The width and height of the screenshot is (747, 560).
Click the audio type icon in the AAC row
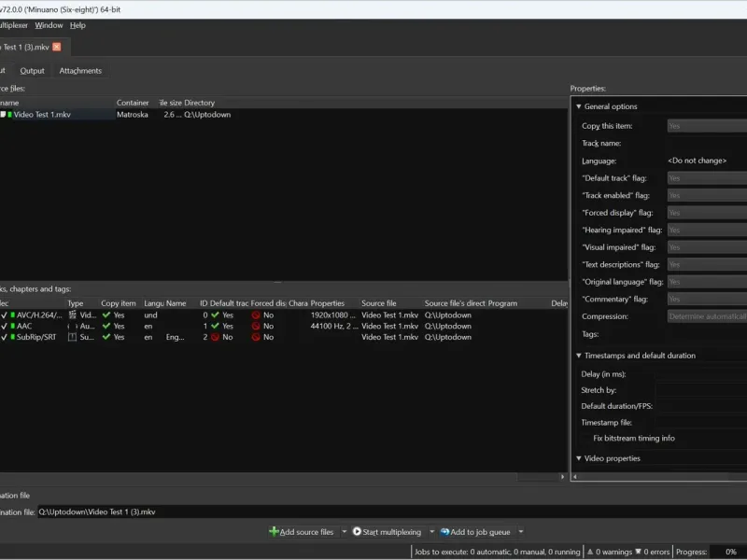(73, 327)
